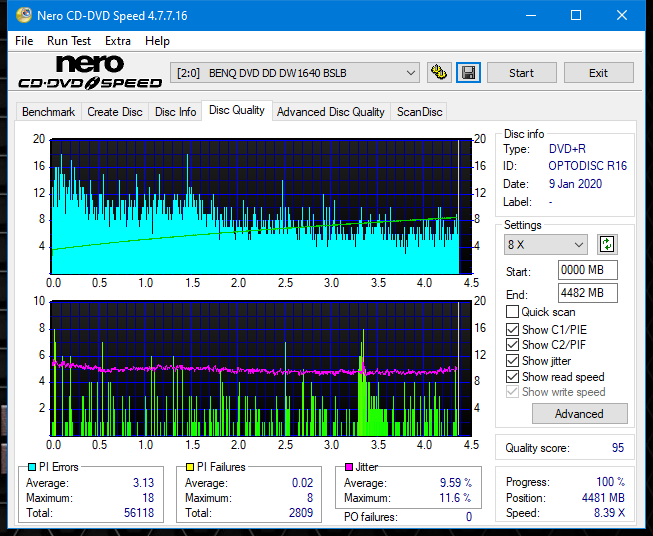Open the Extra menu
Screen dimensions: 653x536
tap(118, 41)
